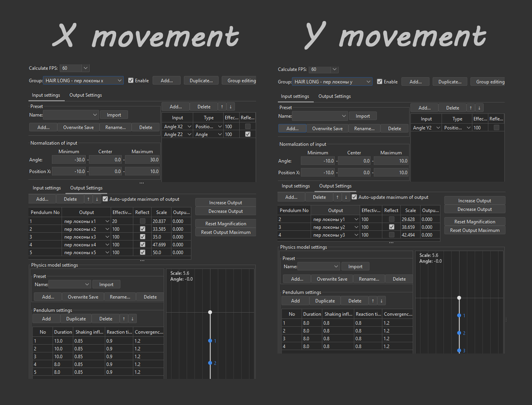Click Group editing in X movement panel

(x=239, y=80)
